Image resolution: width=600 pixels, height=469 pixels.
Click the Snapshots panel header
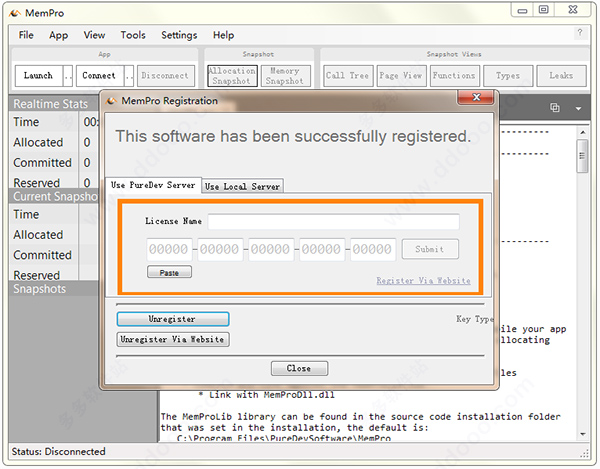(54, 289)
